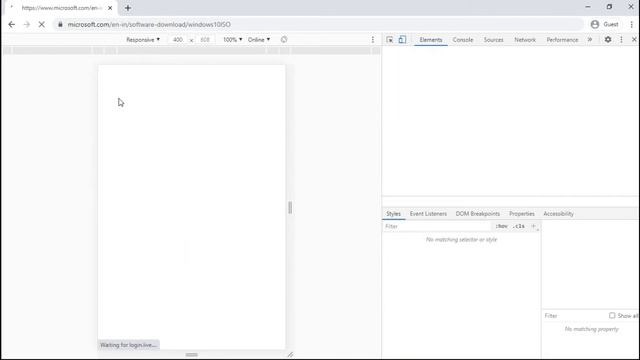Close the microsoft.com browser tab
Screen dimensions: 640x360
[110, 8]
